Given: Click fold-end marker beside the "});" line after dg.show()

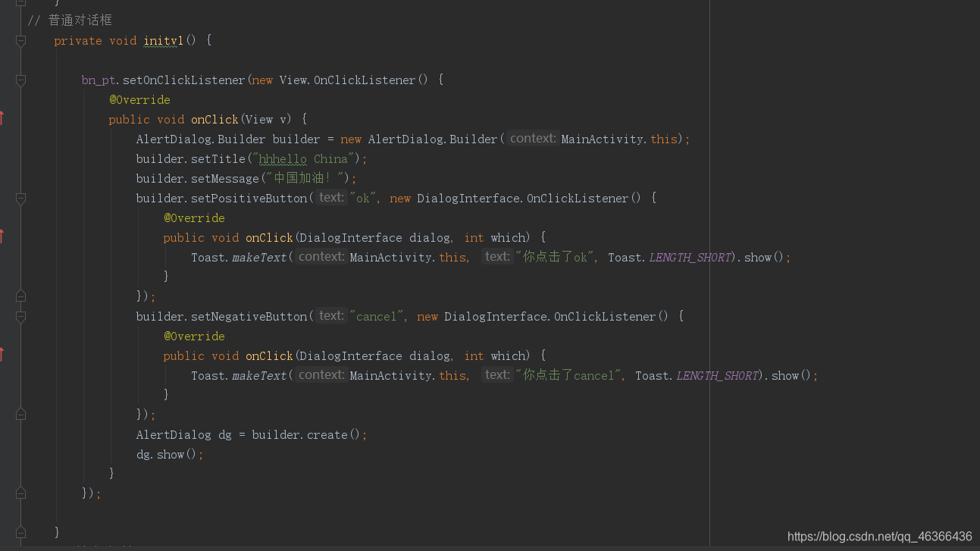Looking at the screenshot, I should (x=20, y=493).
